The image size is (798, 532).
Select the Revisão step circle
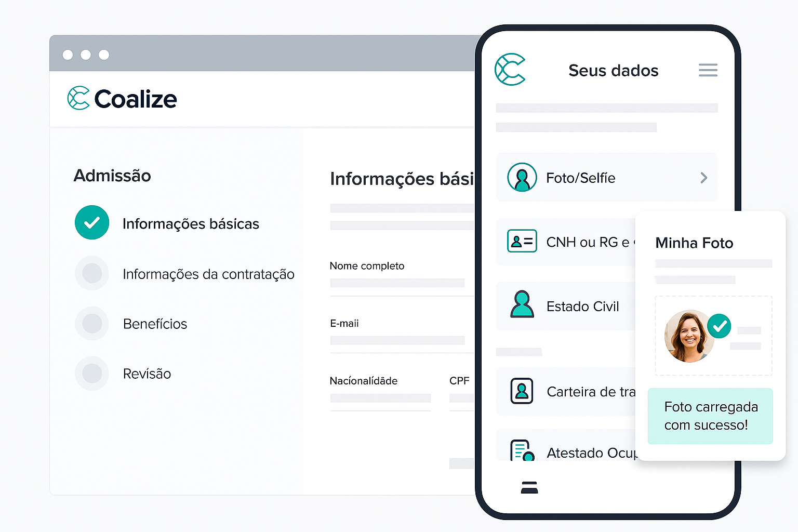tap(92, 373)
